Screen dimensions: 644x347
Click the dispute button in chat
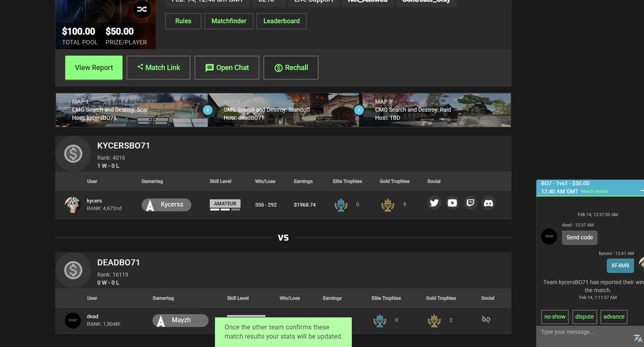584,316
